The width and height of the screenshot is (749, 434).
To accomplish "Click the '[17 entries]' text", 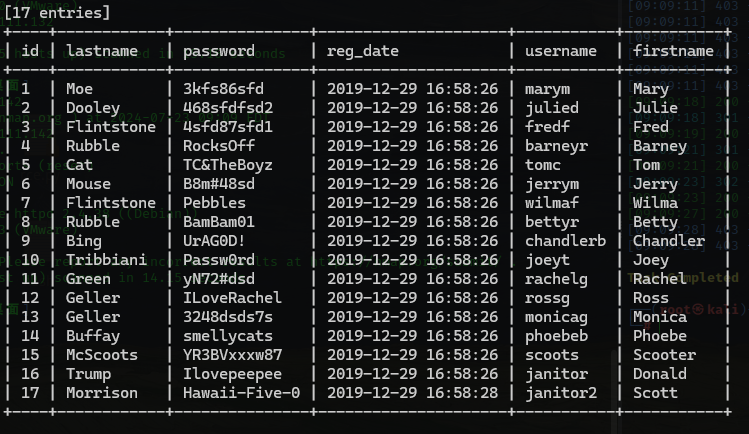I will [57, 13].
